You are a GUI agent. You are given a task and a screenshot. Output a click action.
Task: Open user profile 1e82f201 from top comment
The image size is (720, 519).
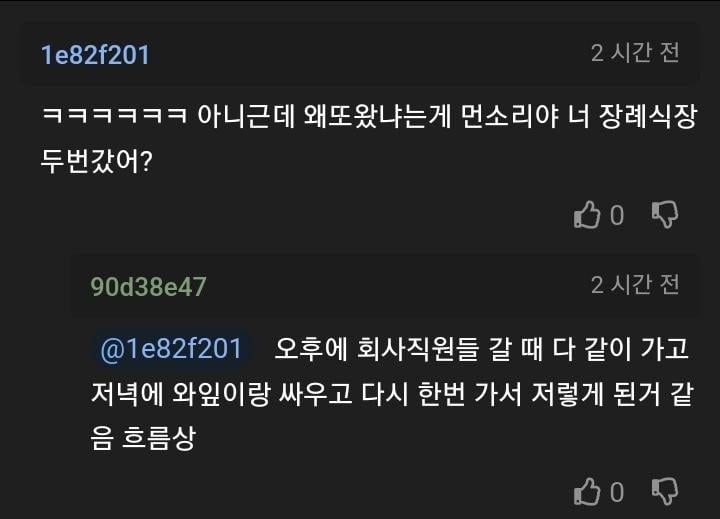[95, 55]
